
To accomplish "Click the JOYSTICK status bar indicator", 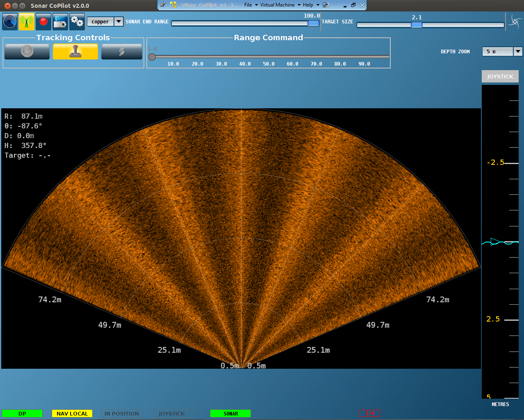I will [172, 413].
